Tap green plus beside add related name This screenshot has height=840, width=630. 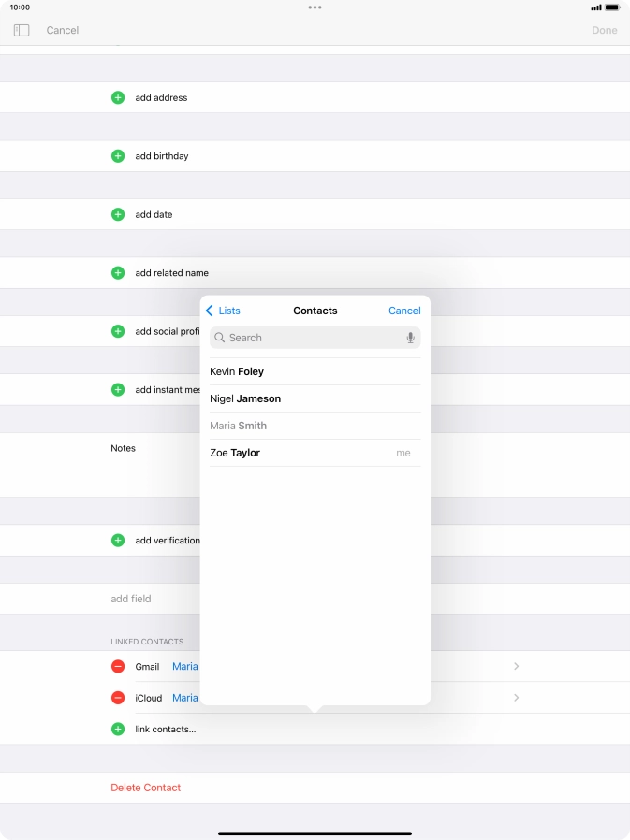pos(118,273)
